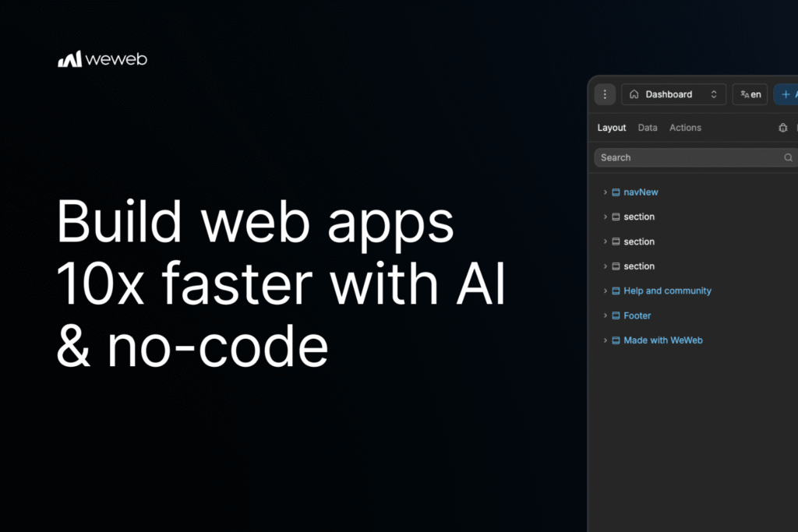Click the search magnifier icon
Image resolution: width=798 pixels, height=532 pixels.
pos(788,157)
